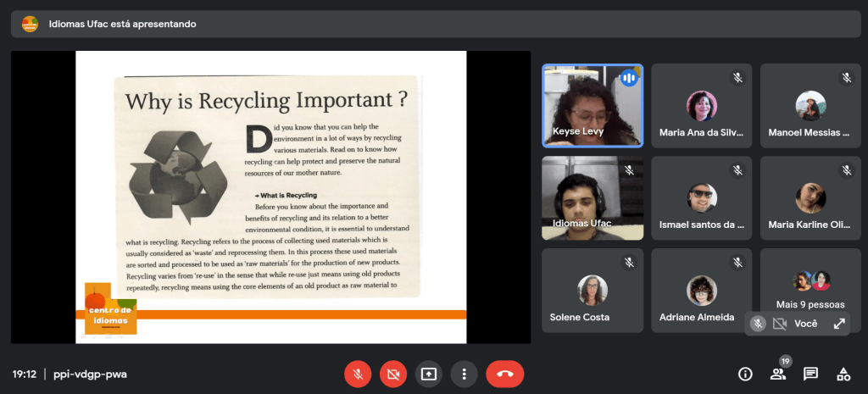Click the present screen button

[x=429, y=374]
